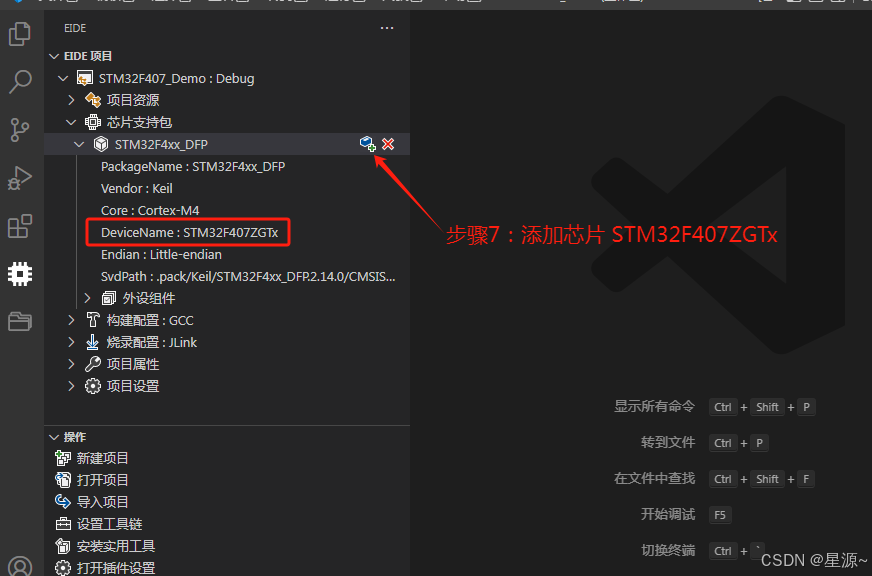This screenshot has width=872, height=576.
Task: Click the EIDE panel more actions ellipsis
Action: 387,28
